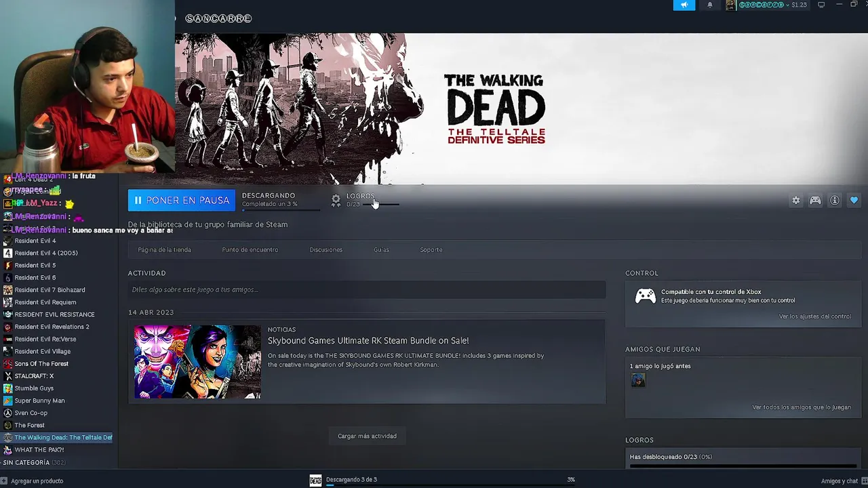The image size is (868, 488).
Task: Click the Resident Evil 6 game icon
Action: [x=8, y=277]
